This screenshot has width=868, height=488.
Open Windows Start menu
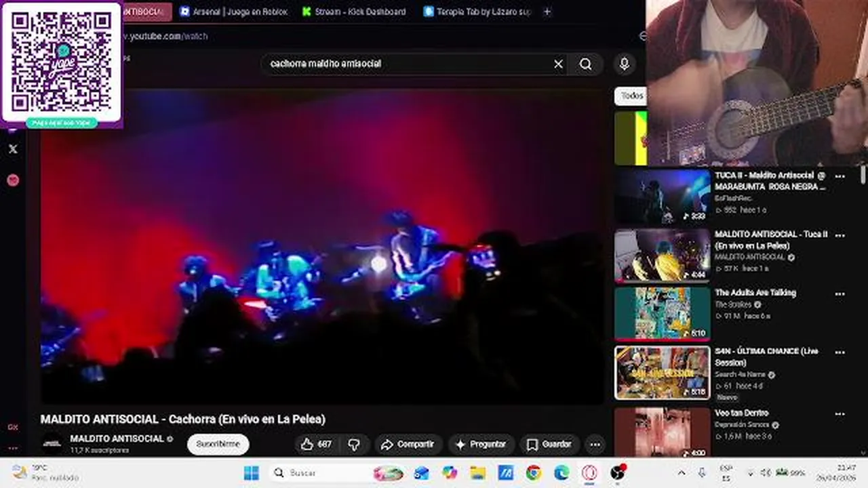pos(251,473)
